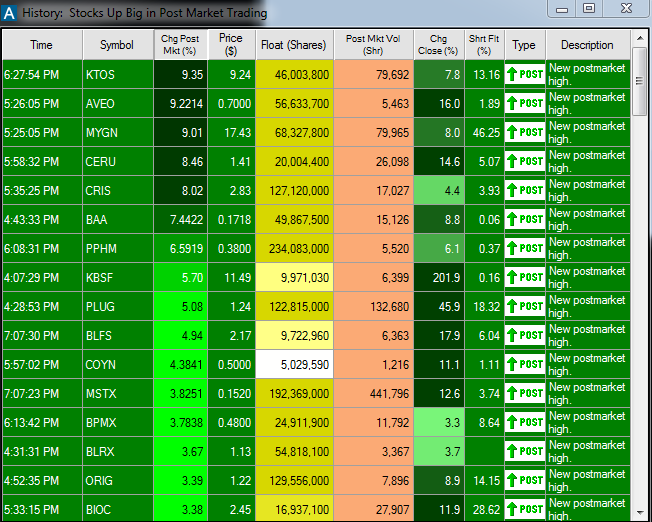Sort by the Description column header
Screen dimensions: 652x522
(588, 45)
